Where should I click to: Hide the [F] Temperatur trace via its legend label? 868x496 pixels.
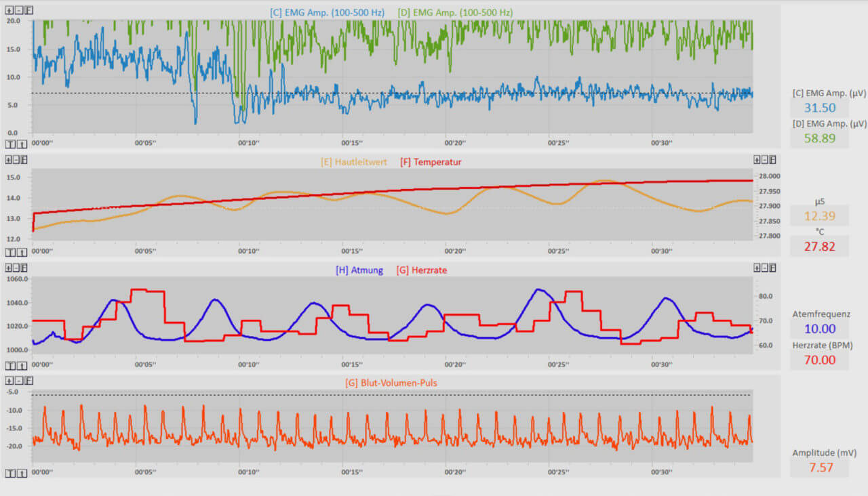click(432, 162)
